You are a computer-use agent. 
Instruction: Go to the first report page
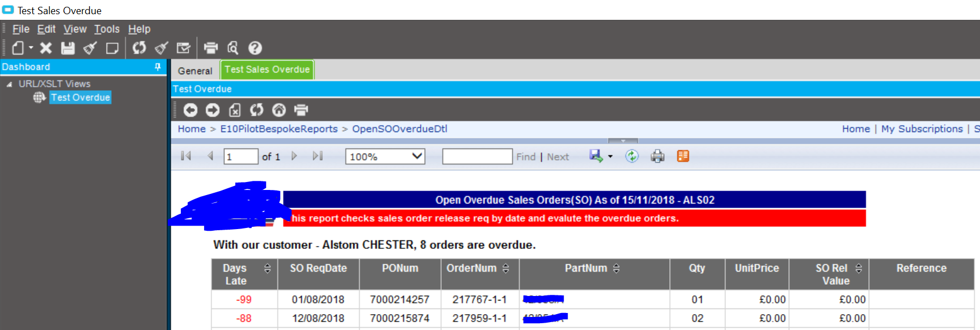click(x=186, y=156)
